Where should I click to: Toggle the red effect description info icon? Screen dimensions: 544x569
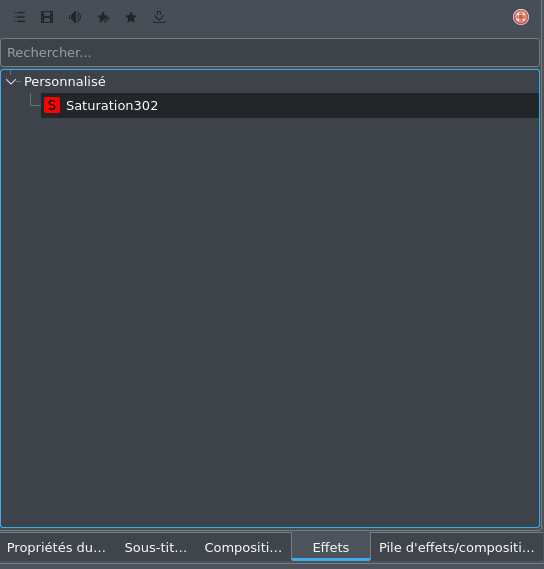521,17
